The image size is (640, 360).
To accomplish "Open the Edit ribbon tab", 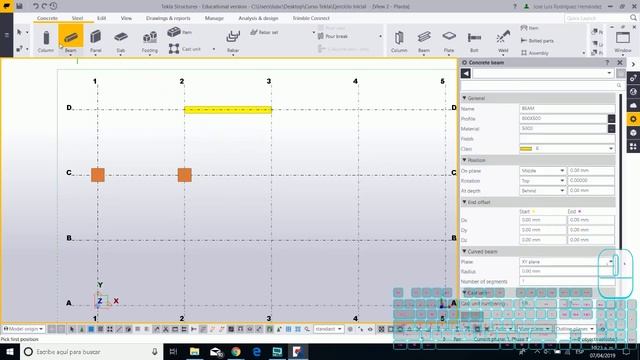I will [102, 18].
